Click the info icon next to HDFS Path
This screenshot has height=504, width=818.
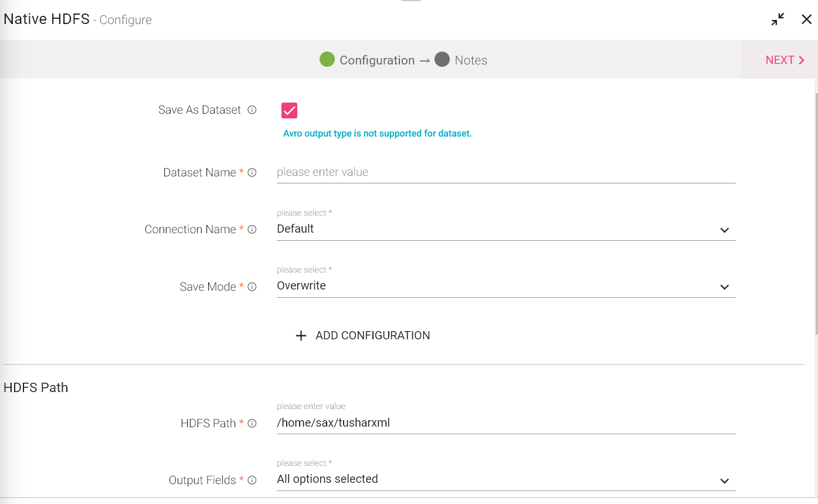(252, 424)
